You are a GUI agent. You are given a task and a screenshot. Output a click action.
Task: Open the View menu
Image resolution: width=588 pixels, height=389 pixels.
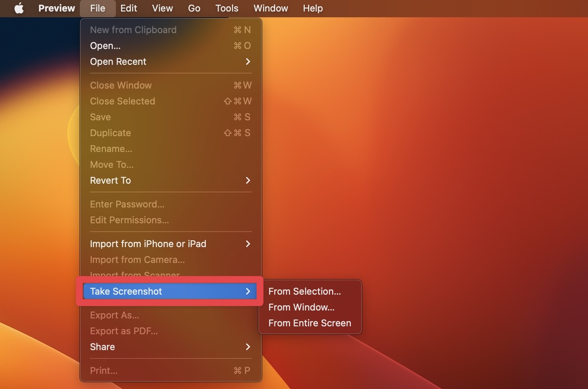tap(162, 8)
